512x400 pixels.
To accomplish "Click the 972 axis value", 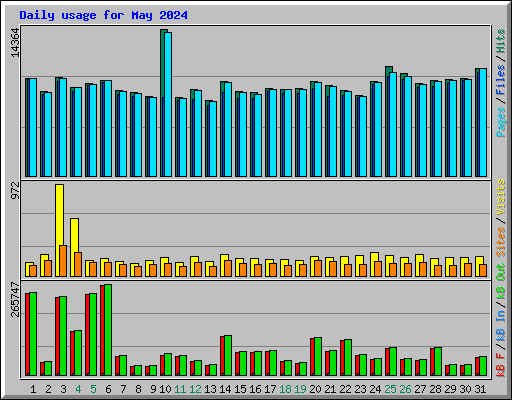I will pos(15,191).
